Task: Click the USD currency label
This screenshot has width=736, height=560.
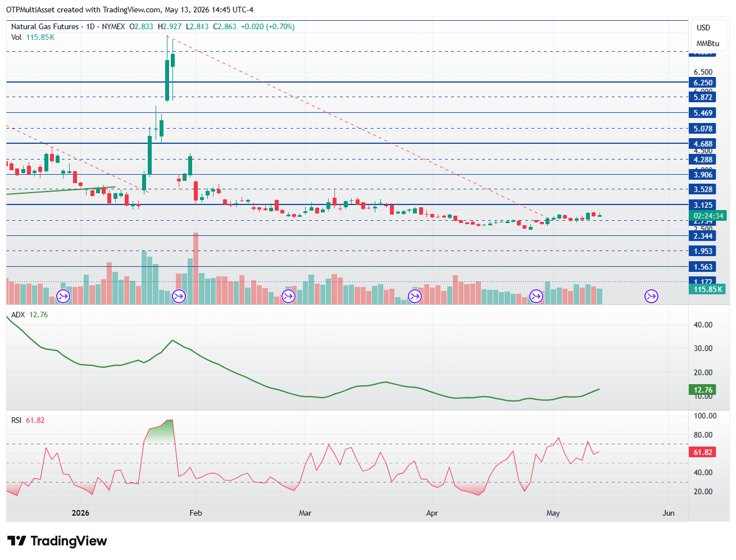Action: tap(703, 28)
